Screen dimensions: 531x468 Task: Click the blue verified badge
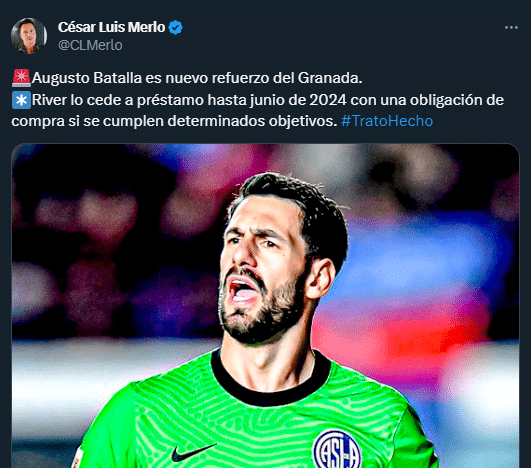point(176,27)
